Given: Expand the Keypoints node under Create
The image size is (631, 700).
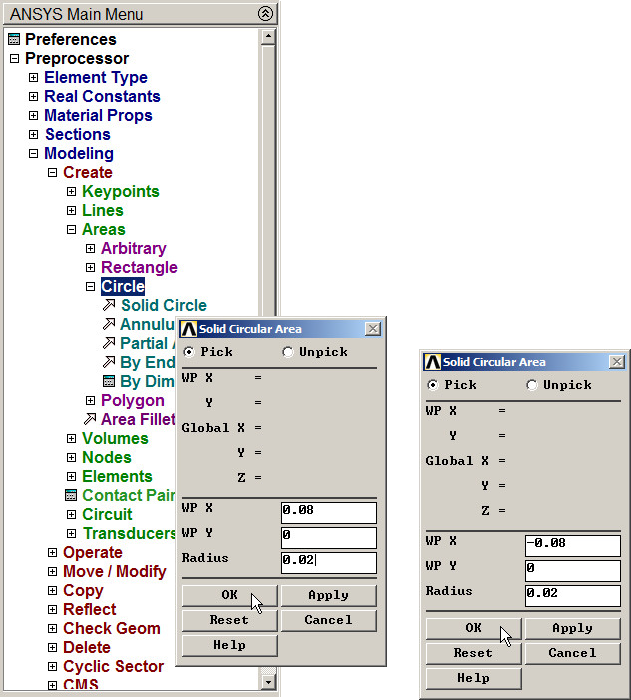Looking at the screenshot, I should (x=71, y=192).
